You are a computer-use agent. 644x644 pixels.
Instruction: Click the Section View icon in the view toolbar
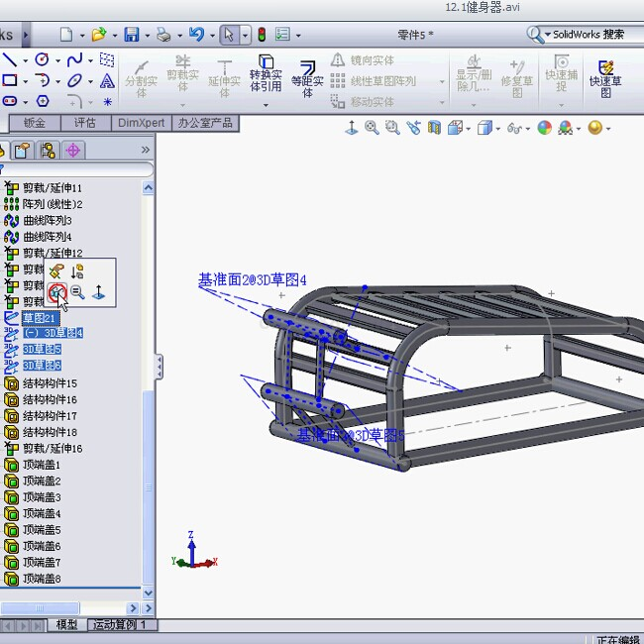click(x=433, y=128)
